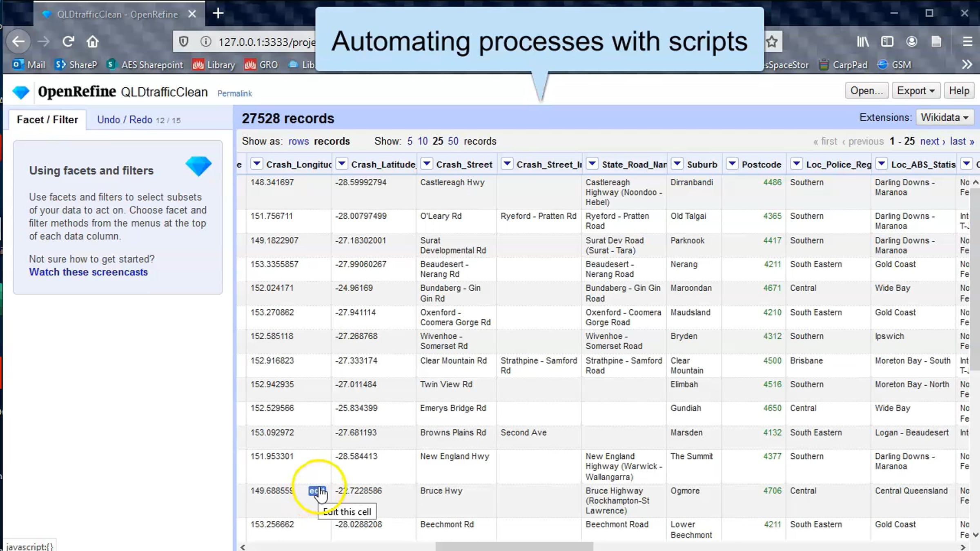
Task: Switch view mode to rows
Action: point(298,141)
